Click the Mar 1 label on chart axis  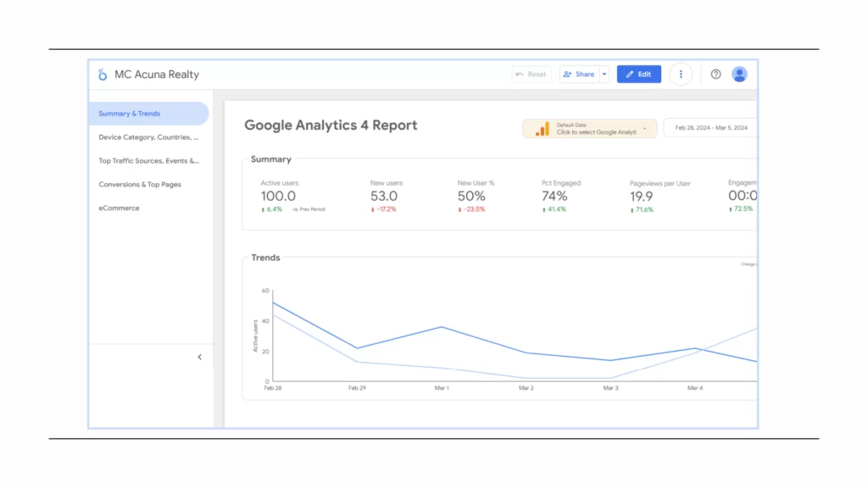click(442, 388)
